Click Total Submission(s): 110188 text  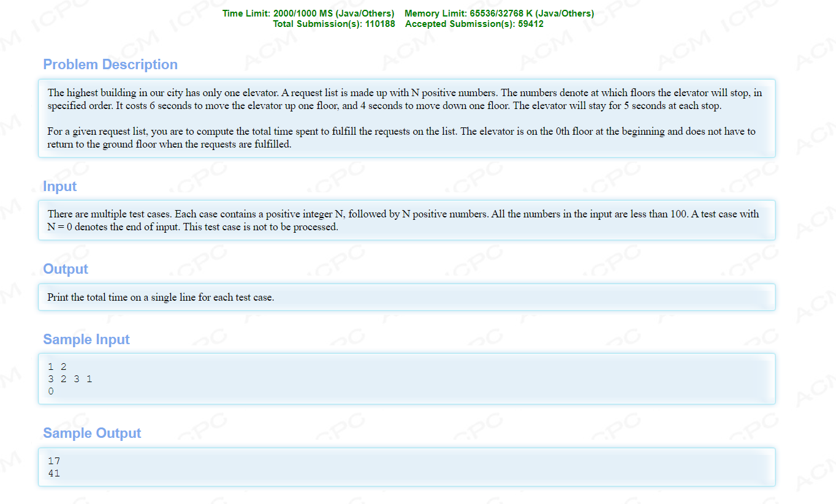pyautogui.click(x=334, y=24)
